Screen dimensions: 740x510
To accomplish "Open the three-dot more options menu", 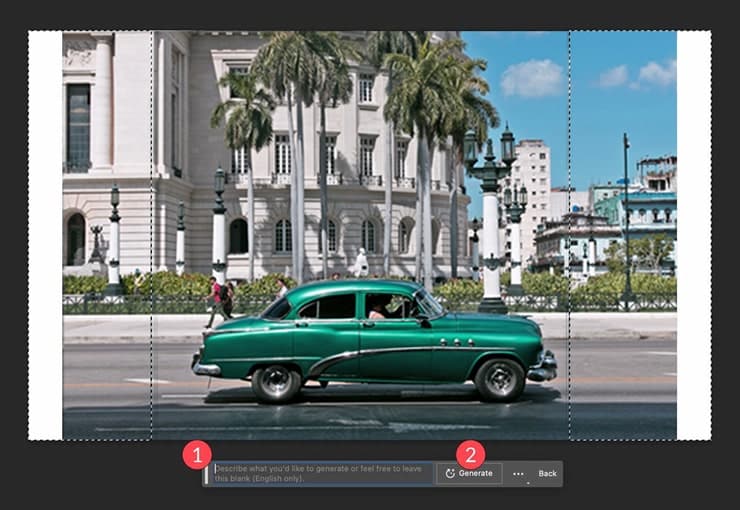I will pyautogui.click(x=518, y=473).
